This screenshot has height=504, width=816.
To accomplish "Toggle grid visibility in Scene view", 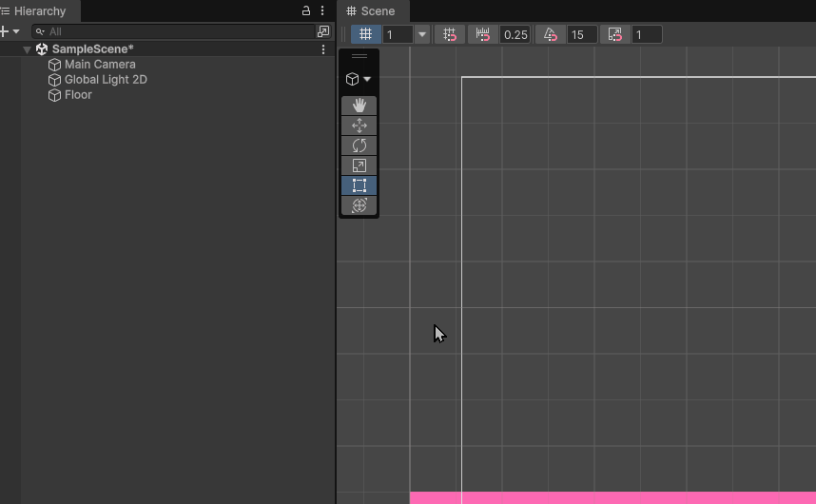I will (x=366, y=35).
